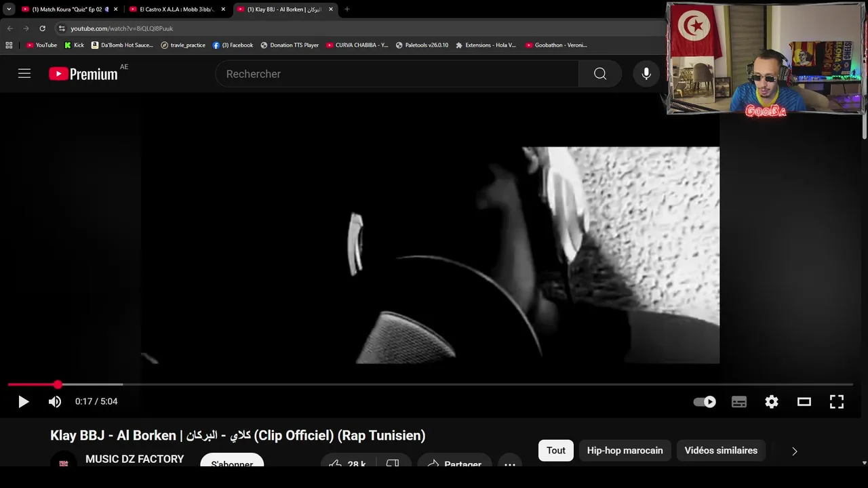
Task: Open the apps grid in bookmarks bar
Action: (x=9, y=45)
